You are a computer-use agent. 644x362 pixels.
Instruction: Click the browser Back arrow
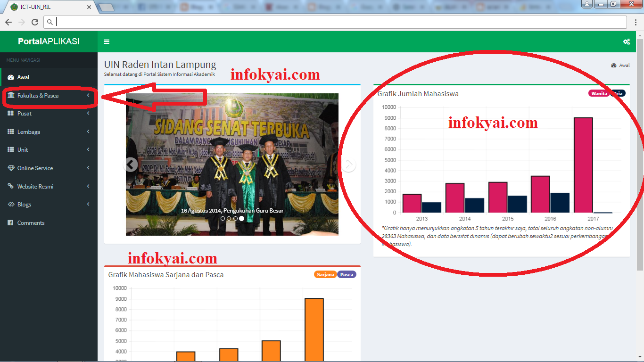tap(8, 22)
